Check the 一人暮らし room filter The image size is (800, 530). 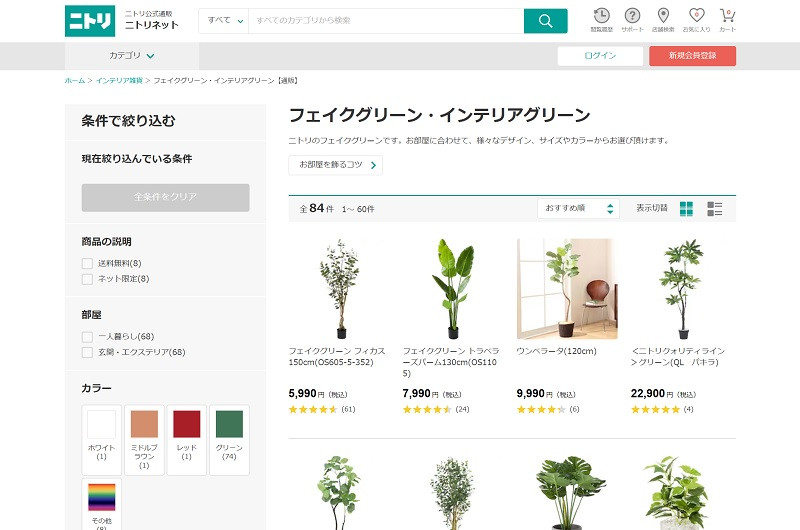click(x=87, y=336)
